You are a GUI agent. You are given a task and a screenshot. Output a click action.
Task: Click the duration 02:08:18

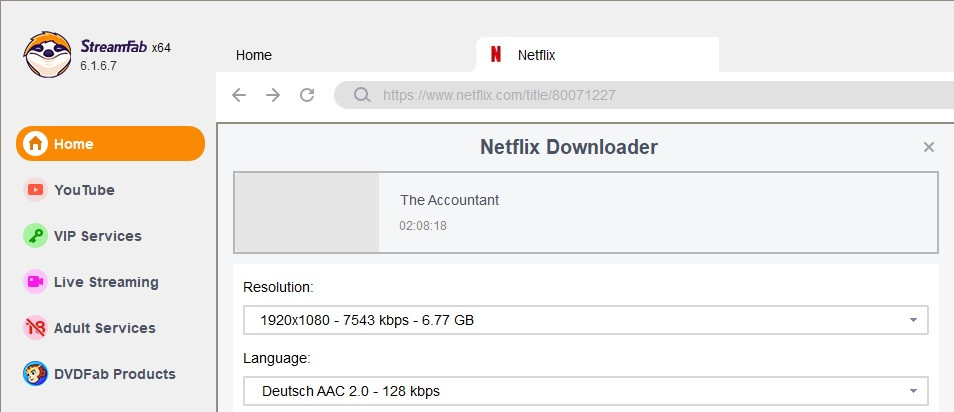tap(423, 226)
